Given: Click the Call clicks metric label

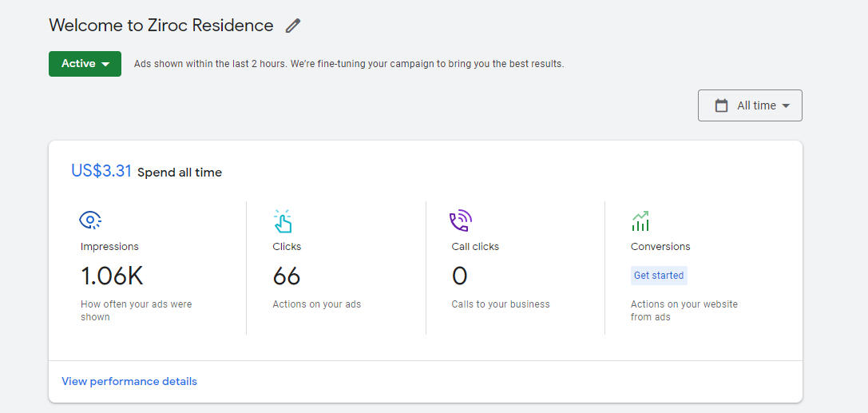Looking at the screenshot, I should point(475,247).
